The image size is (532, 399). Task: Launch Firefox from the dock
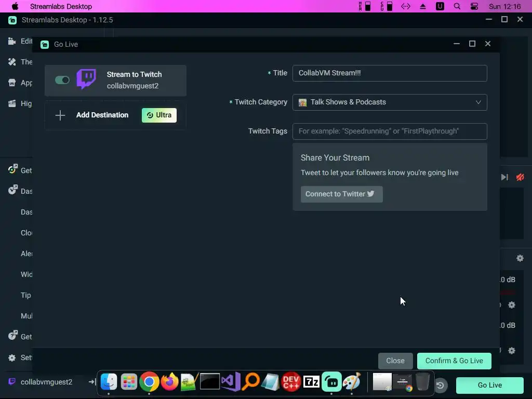coord(169,382)
